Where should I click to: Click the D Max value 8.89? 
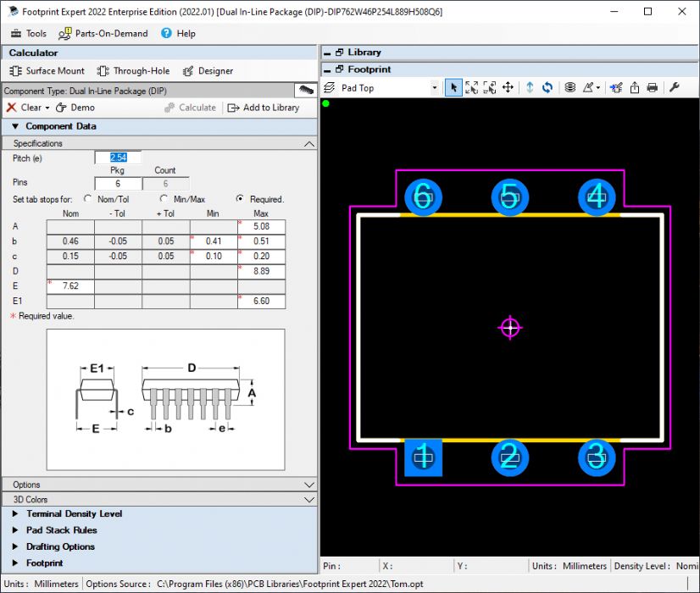coord(262,271)
